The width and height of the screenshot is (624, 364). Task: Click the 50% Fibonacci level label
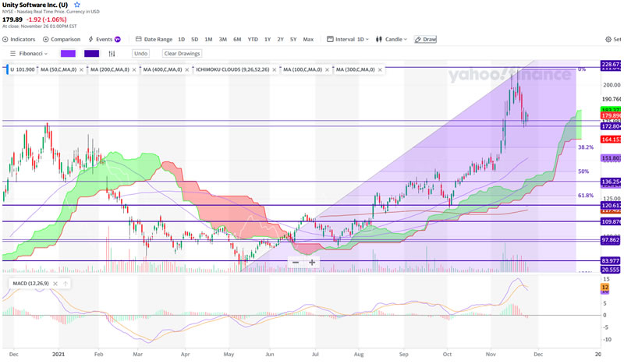[x=583, y=171]
